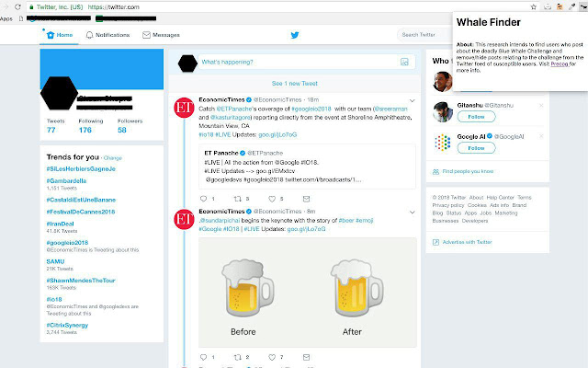Bookmark page with the star icon
Viewport: 588px width, 368px height.
[533, 6]
